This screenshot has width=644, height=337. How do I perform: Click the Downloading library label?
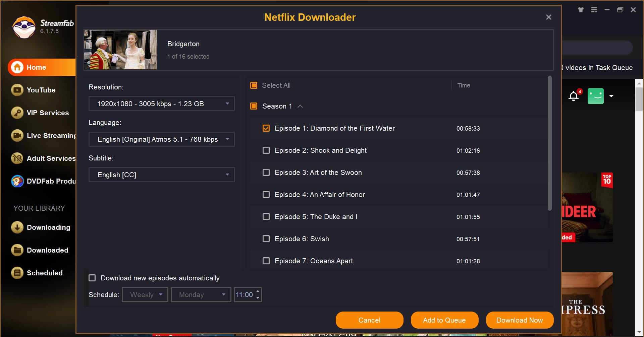(x=49, y=227)
